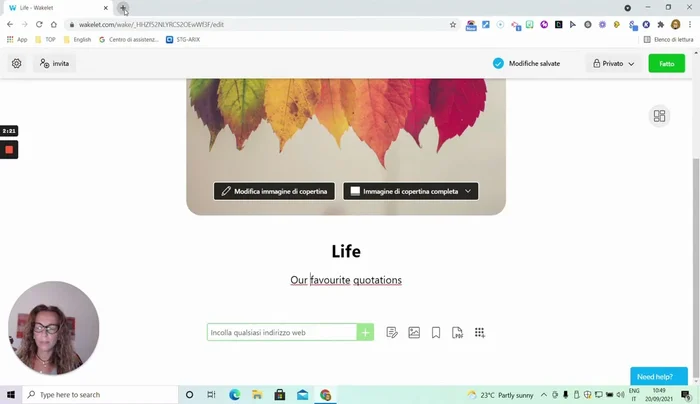Focus the Incolla qualsiasi indirizzo web field
The image size is (700, 404).
[282, 332]
